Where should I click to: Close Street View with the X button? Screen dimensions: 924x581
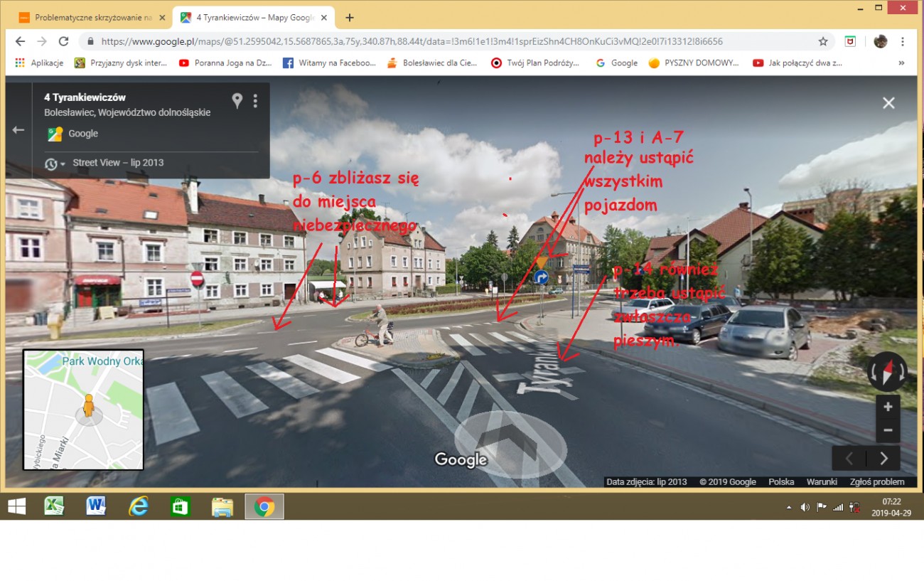point(888,103)
